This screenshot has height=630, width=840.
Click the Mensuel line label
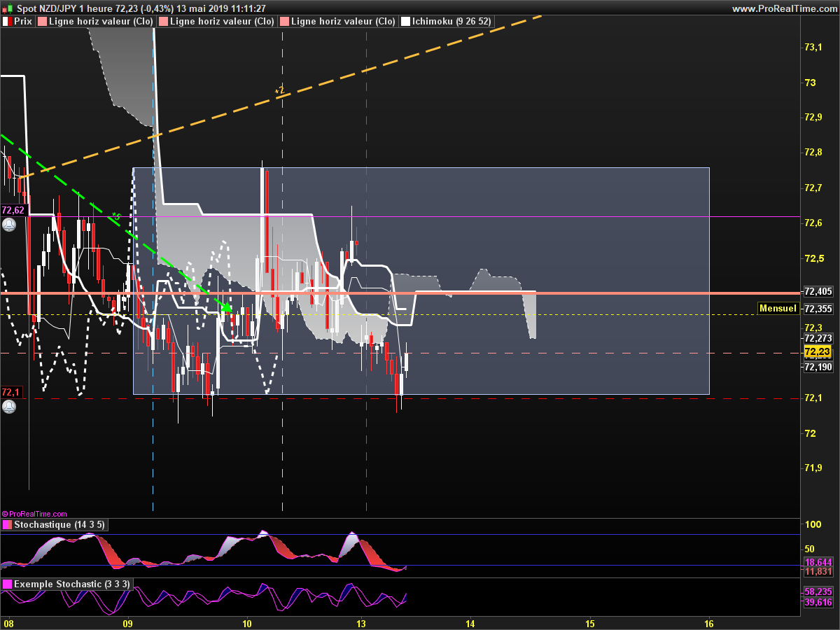coord(778,308)
